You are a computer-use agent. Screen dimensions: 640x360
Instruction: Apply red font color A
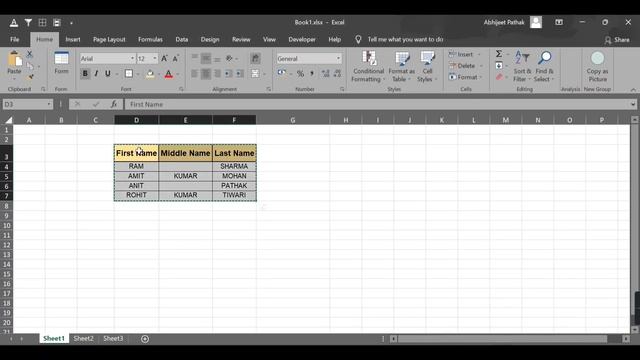[x=169, y=74]
